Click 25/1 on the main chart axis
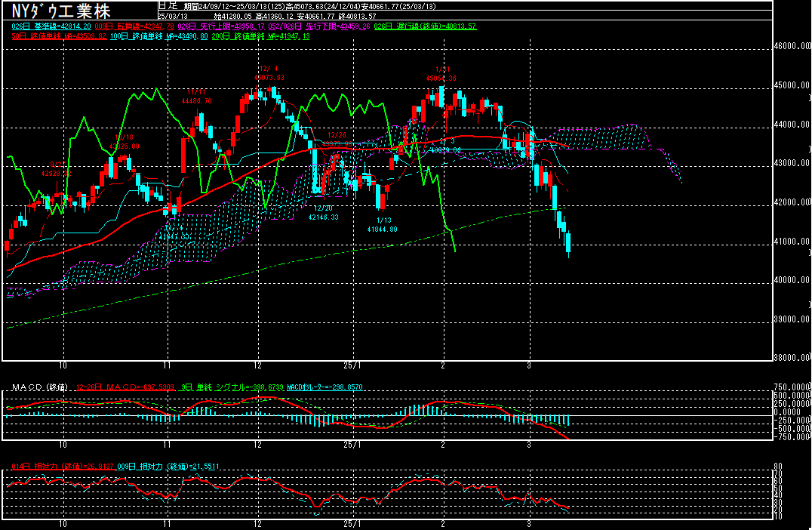812x530 pixels. coord(352,365)
